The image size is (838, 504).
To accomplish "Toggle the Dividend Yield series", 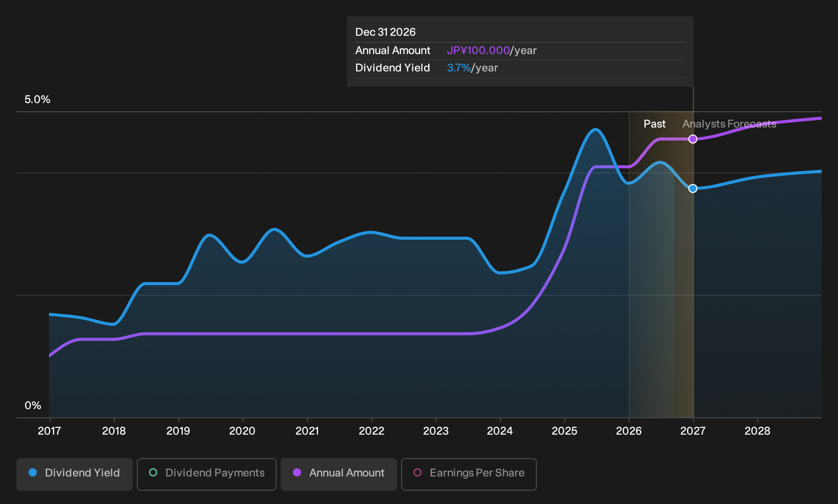I will click(75, 474).
